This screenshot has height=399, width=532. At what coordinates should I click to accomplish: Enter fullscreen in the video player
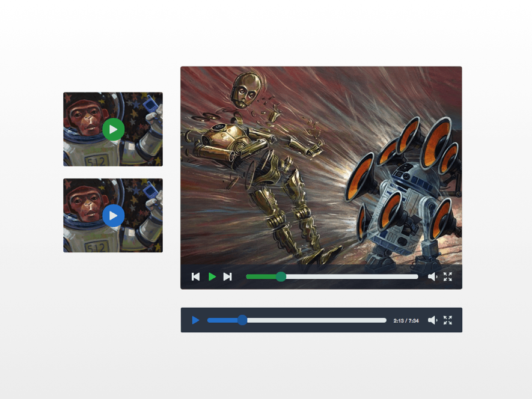point(448,277)
